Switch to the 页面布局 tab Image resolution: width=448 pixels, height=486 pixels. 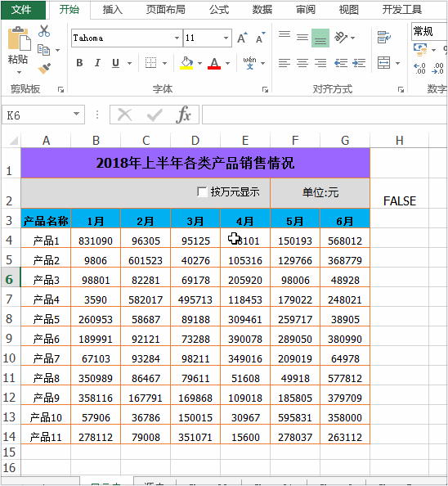coord(166,10)
